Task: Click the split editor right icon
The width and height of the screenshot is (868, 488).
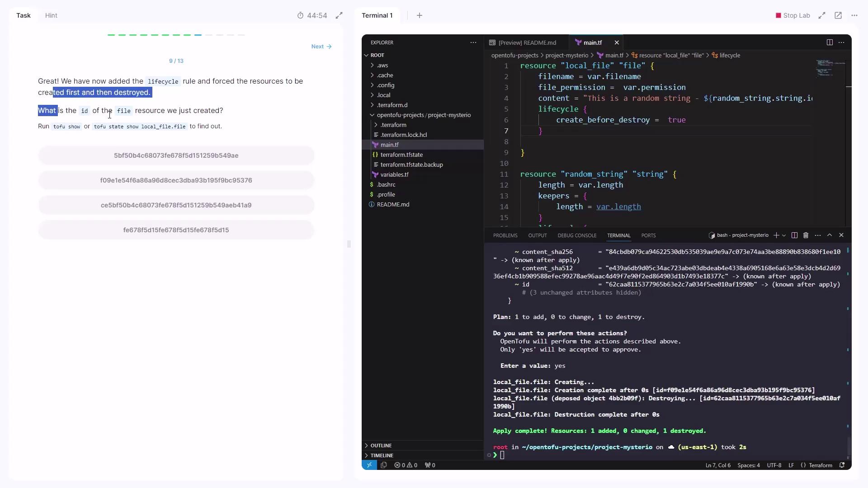Action: tap(830, 42)
